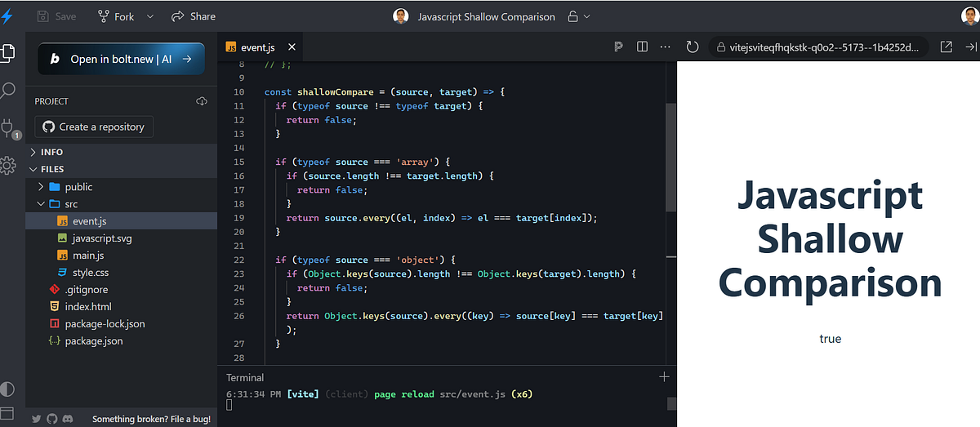This screenshot has height=427, width=980.
Task: Click the Javascript Shallow Comparison preview heading
Action: click(x=831, y=240)
